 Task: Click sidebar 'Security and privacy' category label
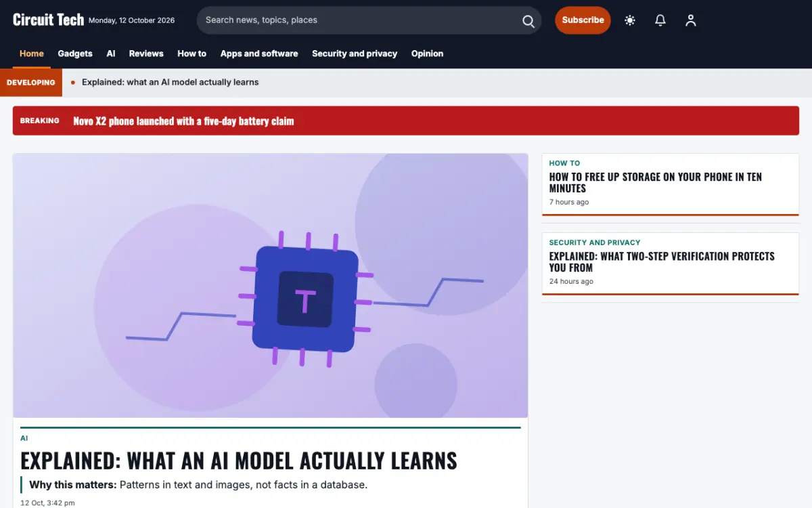pos(595,242)
